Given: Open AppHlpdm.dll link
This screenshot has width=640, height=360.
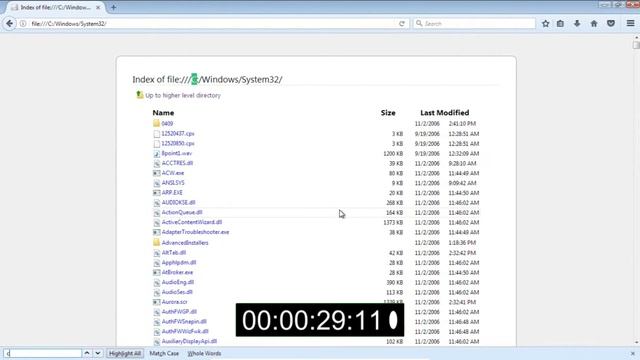Looking at the screenshot, I should click(179, 262).
